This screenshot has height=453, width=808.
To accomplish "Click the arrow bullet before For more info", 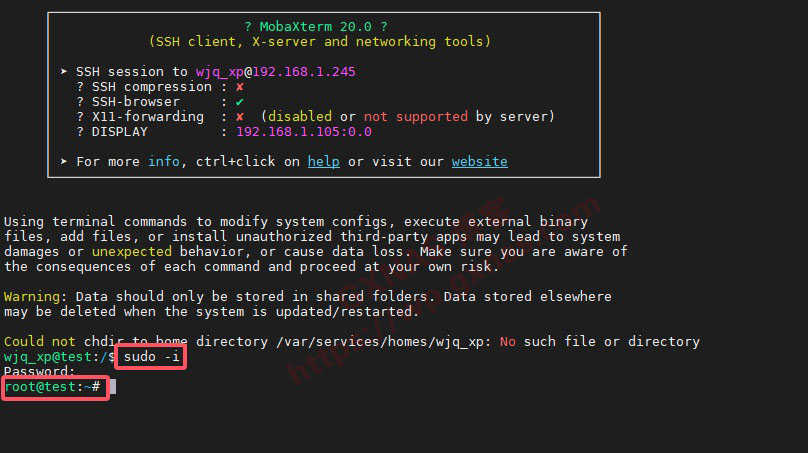I will pyautogui.click(x=64, y=162).
